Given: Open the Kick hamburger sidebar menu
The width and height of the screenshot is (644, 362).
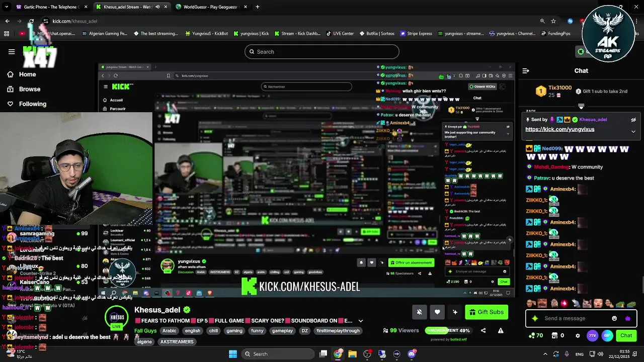Looking at the screenshot, I should (12, 51).
